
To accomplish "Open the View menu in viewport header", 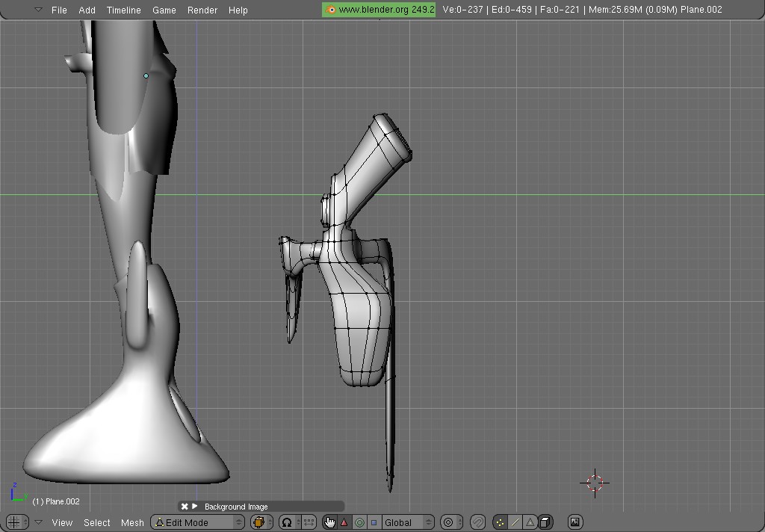I will 62,522.
